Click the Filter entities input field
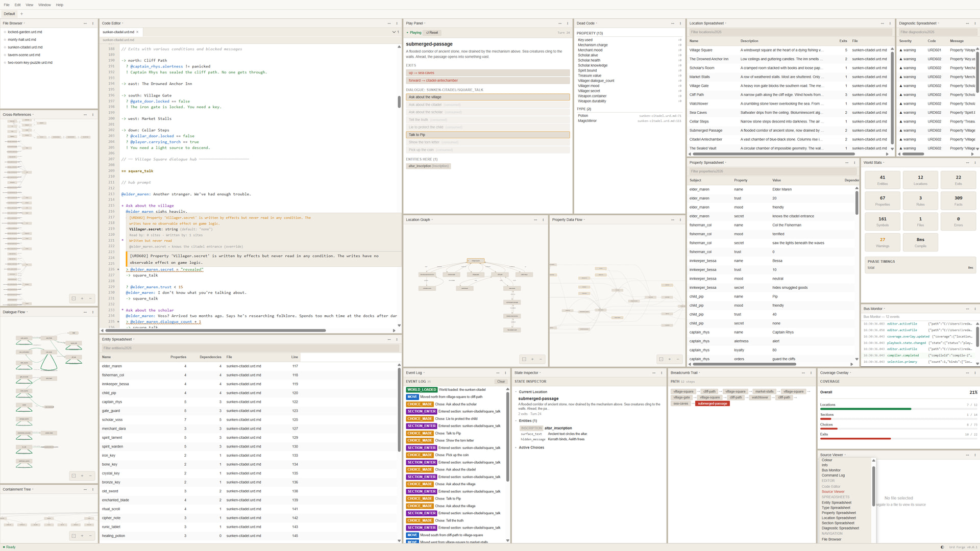 [x=250, y=348]
